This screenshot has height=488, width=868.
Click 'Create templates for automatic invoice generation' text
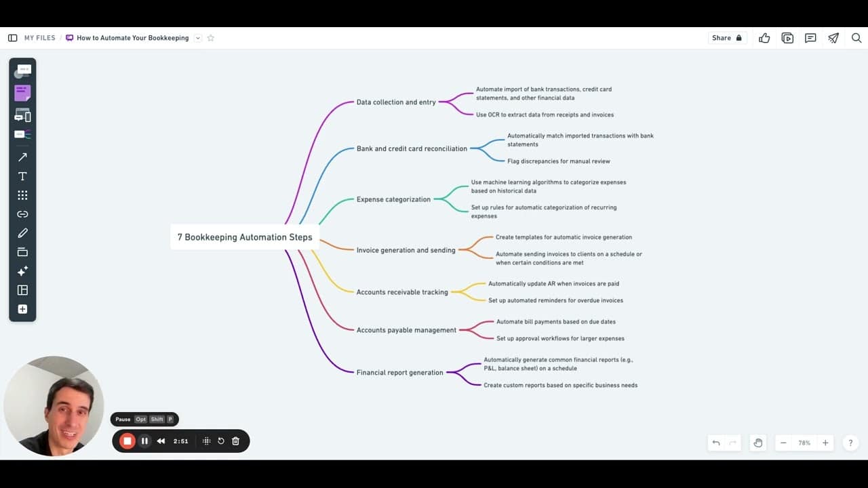[x=564, y=237]
